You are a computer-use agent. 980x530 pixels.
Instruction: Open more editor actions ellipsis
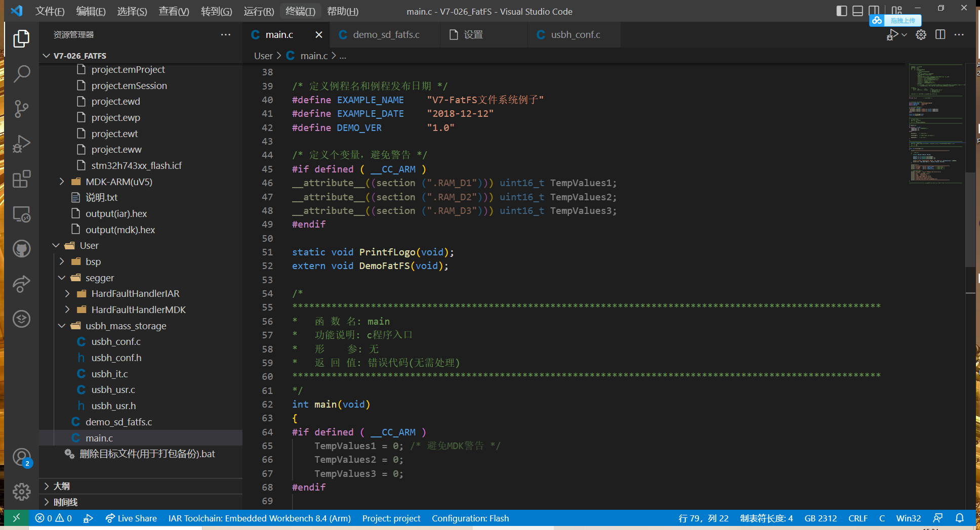pyautogui.click(x=959, y=34)
